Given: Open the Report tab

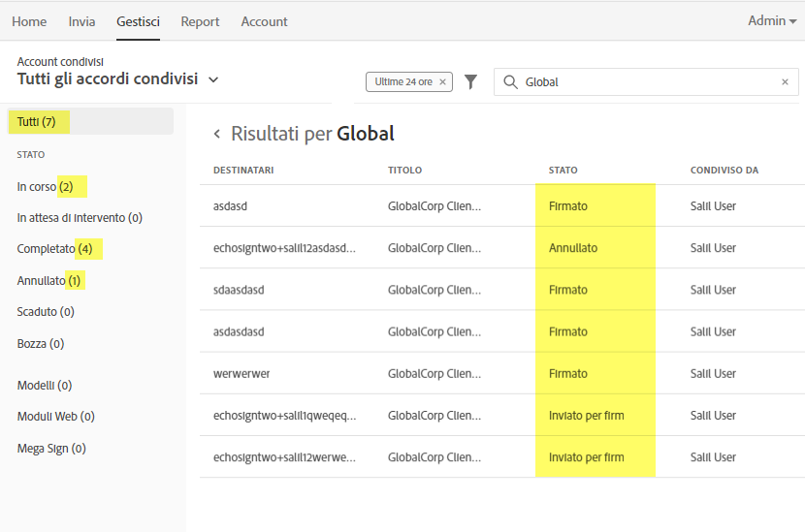Looking at the screenshot, I should pyautogui.click(x=200, y=21).
